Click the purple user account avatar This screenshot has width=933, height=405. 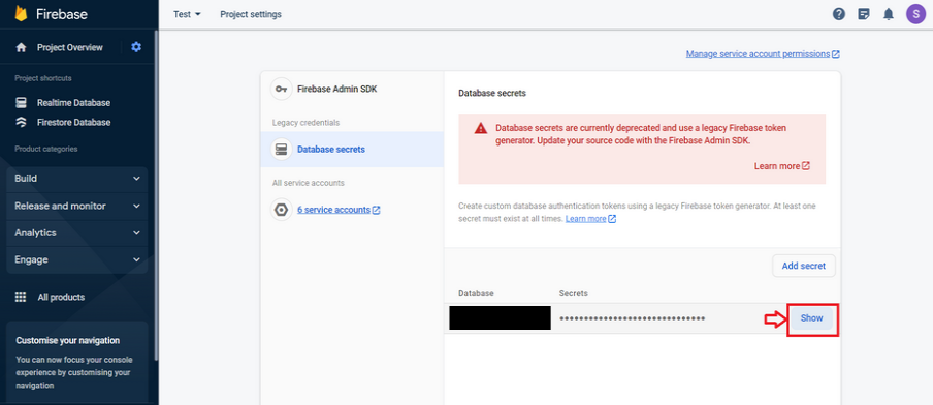pyautogui.click(x=915, y=14)
